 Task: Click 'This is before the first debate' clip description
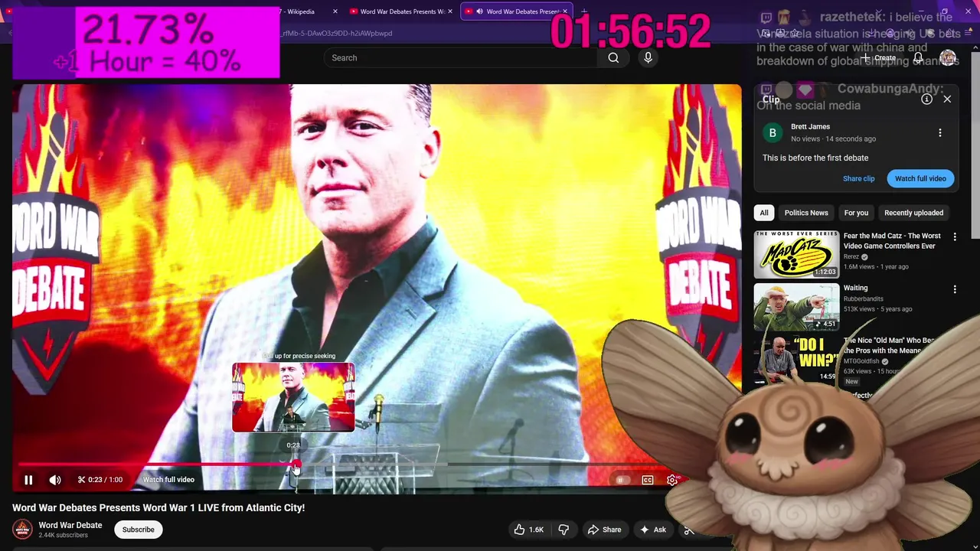[815, 158]
